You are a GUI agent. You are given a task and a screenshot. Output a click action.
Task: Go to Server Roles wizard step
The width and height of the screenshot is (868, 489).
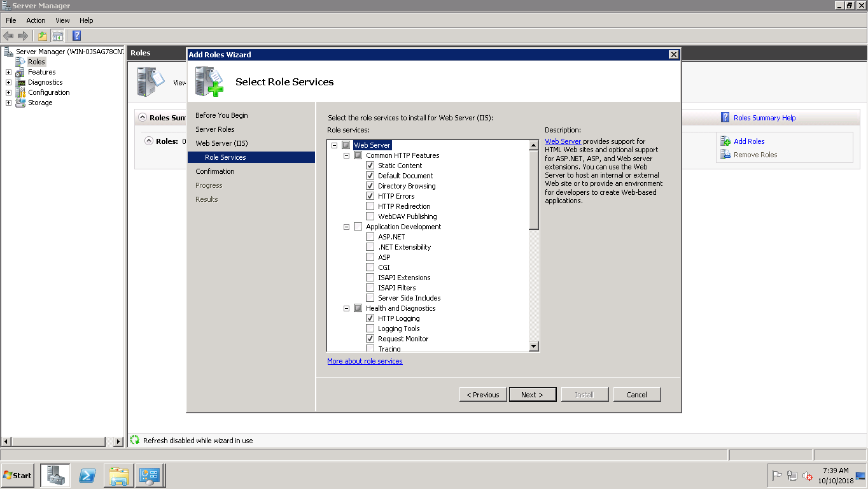tap(215, 129)
